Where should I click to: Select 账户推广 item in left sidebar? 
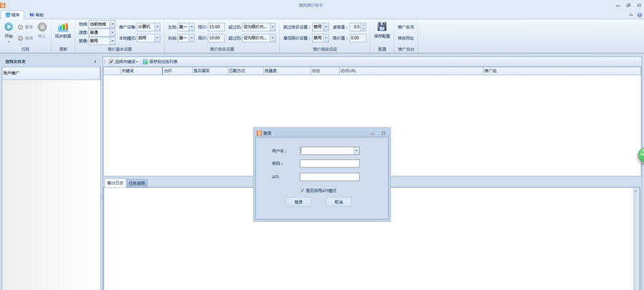pos(52,73)
